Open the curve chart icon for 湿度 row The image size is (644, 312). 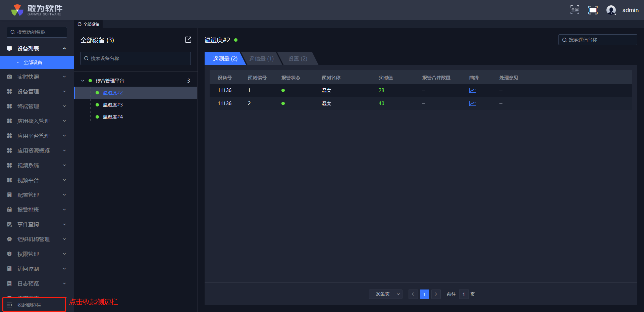coord(472,103)
